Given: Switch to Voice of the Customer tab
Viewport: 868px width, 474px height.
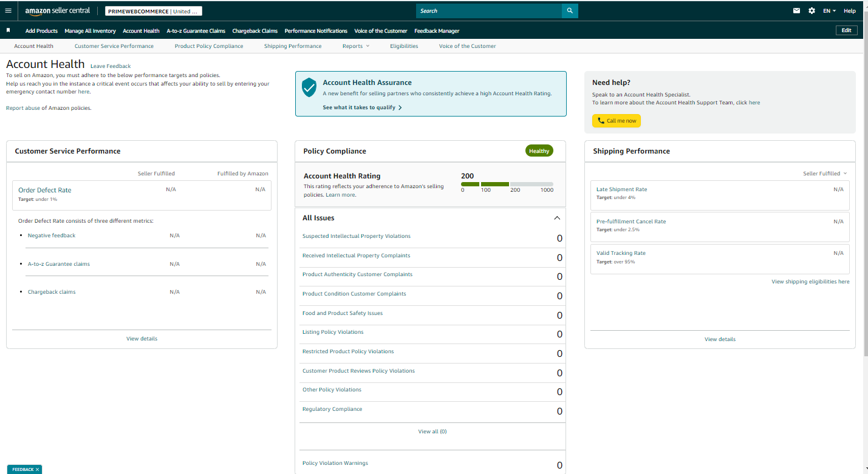Looking at the screenshot, I should tap(467, 46).
